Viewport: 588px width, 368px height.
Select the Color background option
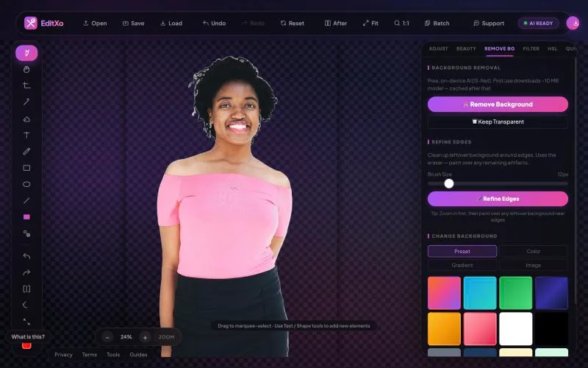point(534,251)
